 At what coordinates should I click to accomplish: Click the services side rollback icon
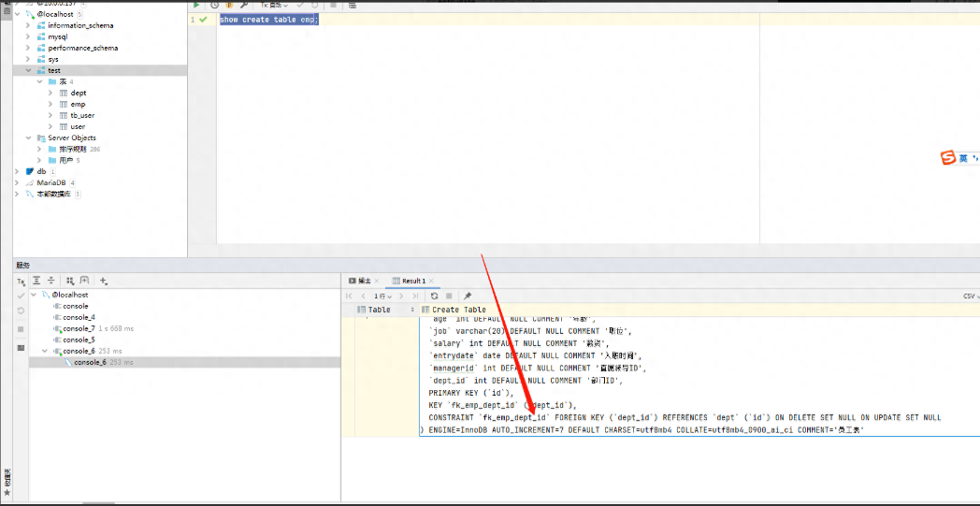(x=21, y=311)
